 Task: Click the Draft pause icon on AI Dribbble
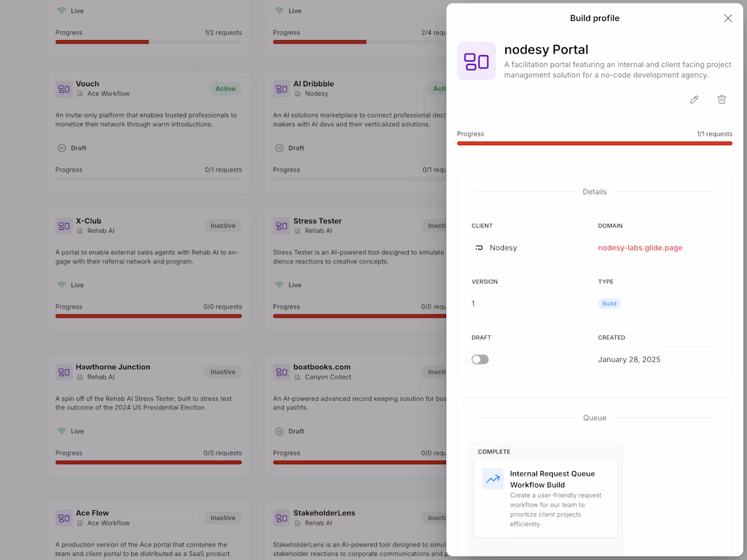click(279, 148)
